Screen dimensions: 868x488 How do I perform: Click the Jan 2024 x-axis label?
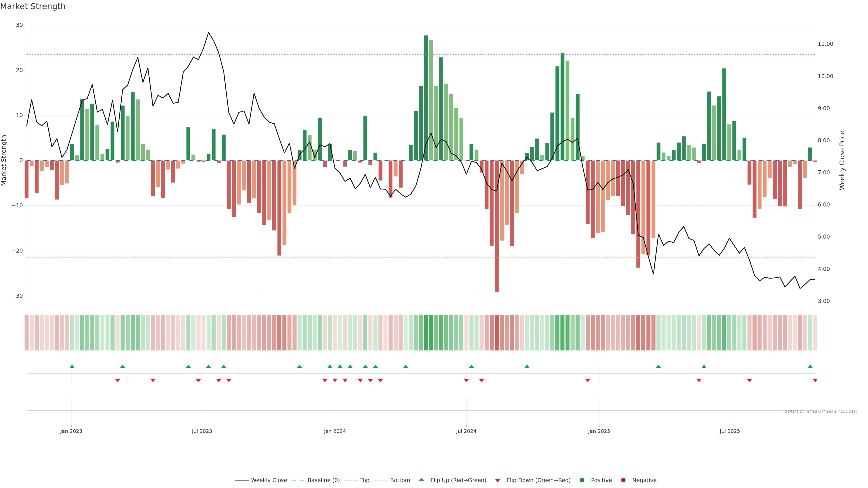tap(335, 431)
